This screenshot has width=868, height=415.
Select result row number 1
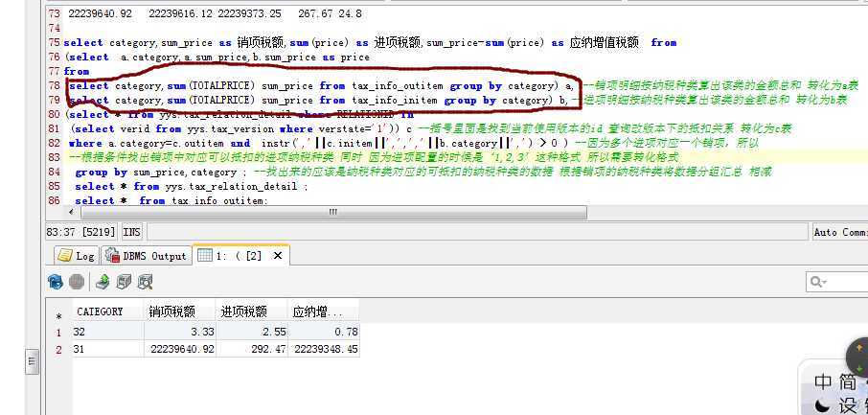59,332
